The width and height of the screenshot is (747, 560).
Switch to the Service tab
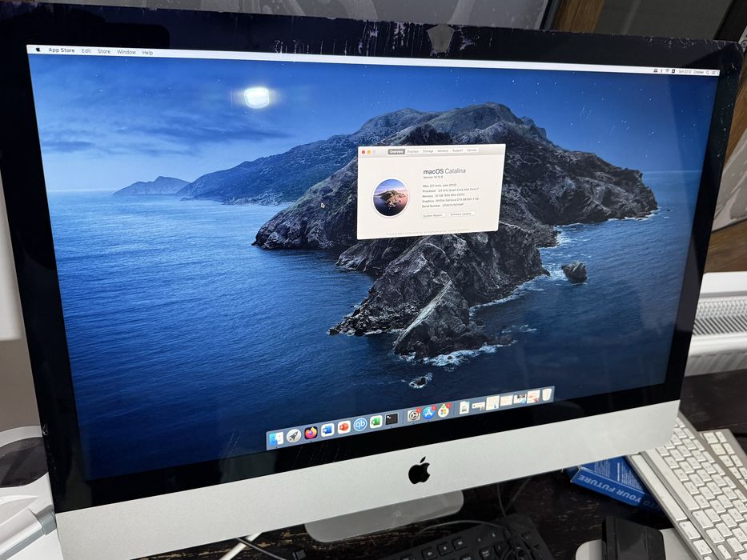472,150
